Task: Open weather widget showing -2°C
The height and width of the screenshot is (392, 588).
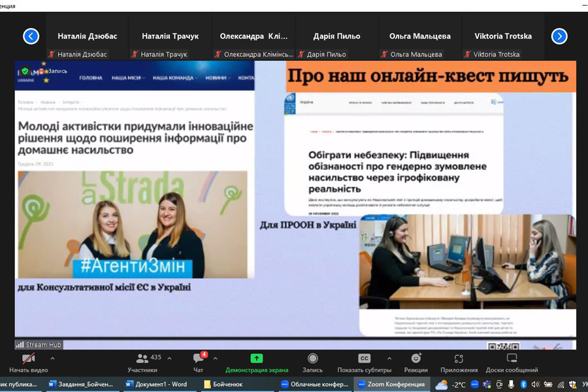Action: pos(450,385)
